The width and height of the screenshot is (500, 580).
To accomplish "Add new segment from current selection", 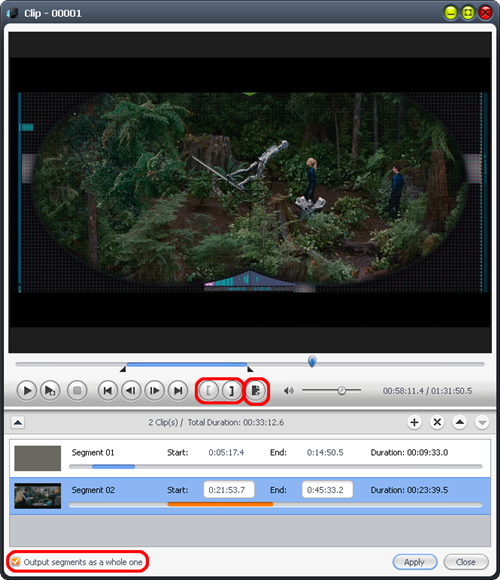I will pyautogui.click(x=256, y=391).
